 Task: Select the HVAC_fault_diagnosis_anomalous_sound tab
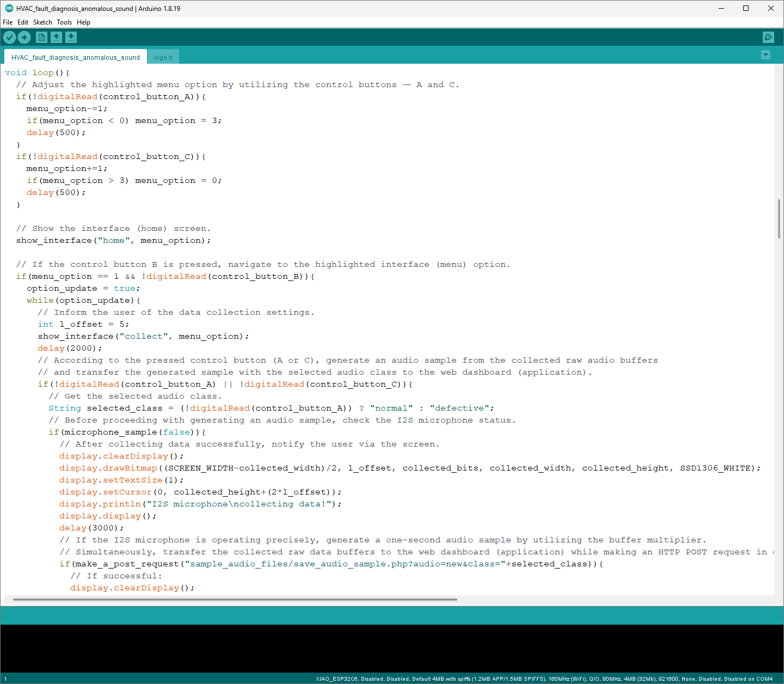(75, 58)
